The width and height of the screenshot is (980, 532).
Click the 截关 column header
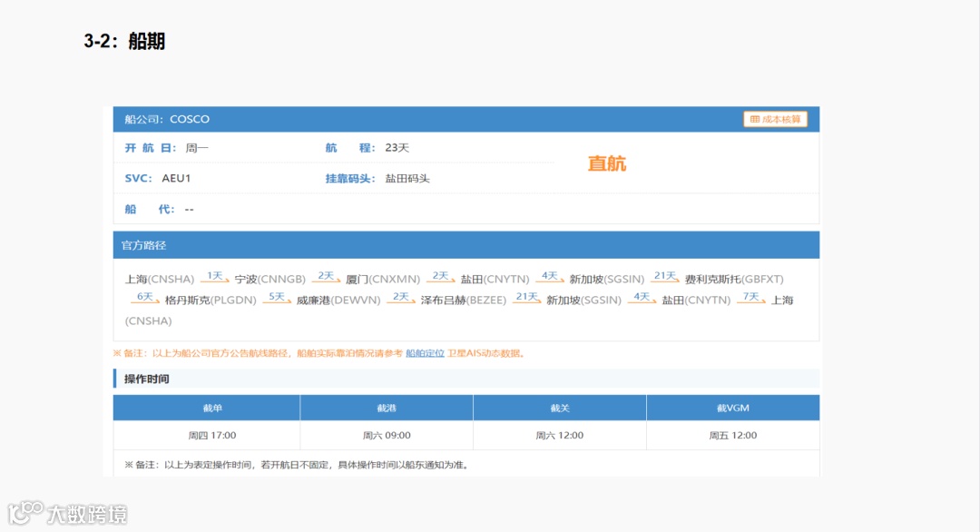[x=559, y=408]
